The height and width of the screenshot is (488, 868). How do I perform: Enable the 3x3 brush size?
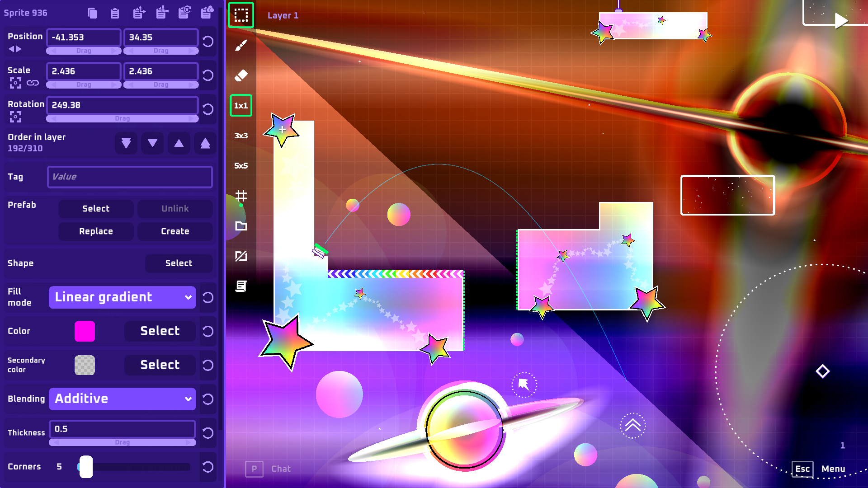coord(241,136)
